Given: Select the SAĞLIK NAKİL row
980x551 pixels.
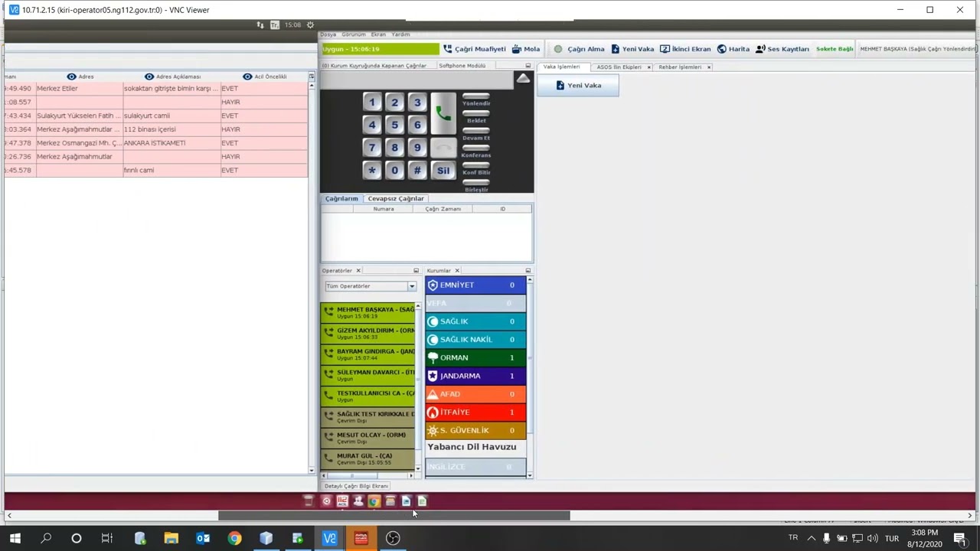Looking at the screenshot, I should coord(475,340).
